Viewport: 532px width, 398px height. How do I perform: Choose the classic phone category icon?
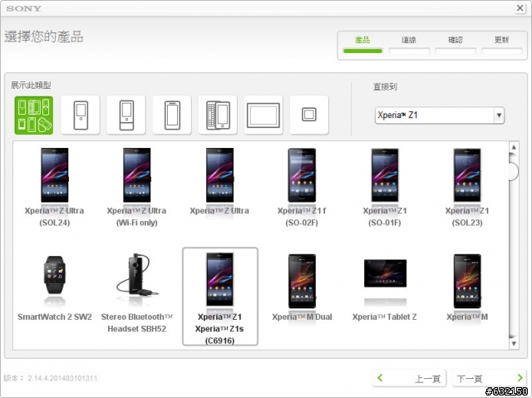tap(81, 115)
